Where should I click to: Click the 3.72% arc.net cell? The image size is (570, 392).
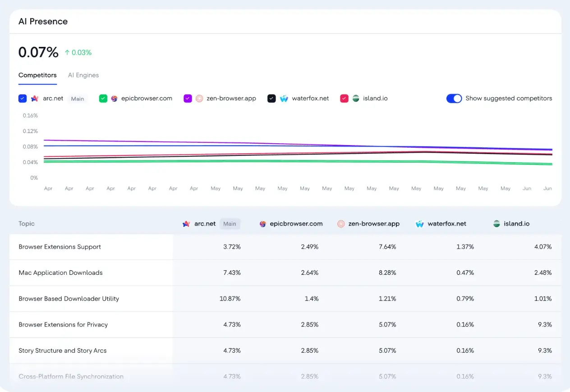[232, 247]
